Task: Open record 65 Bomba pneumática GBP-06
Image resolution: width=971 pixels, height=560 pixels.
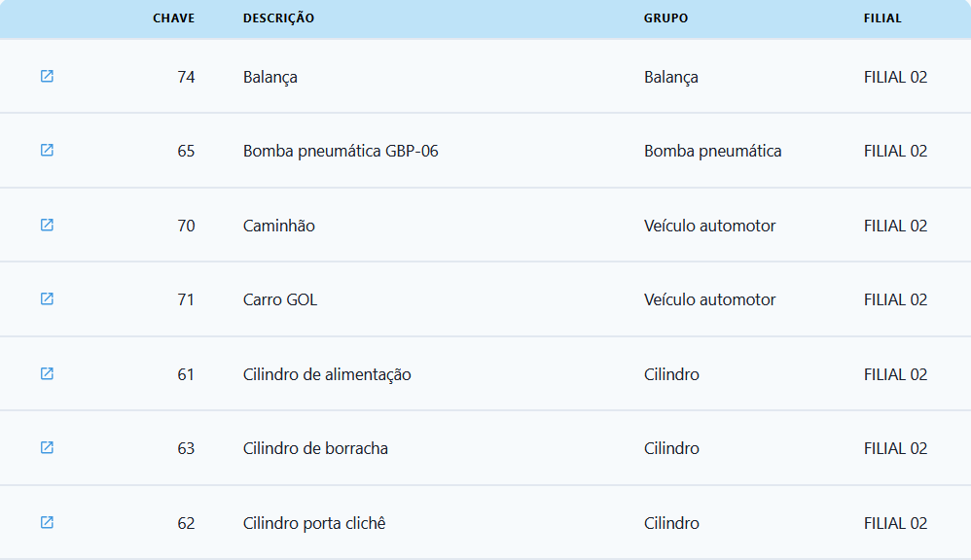Action: [45, 150]
